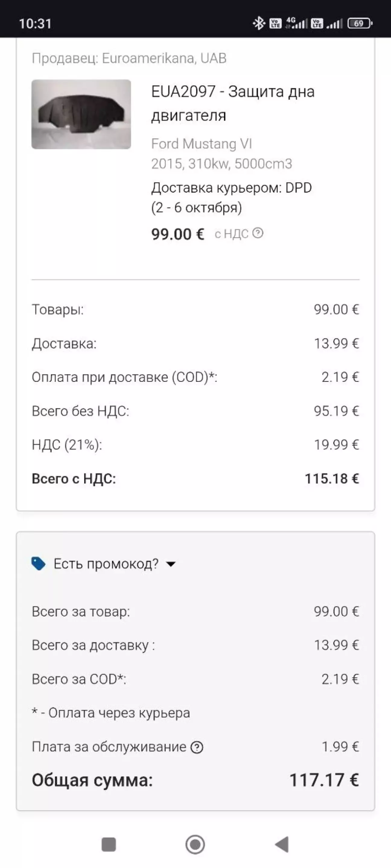
Task: Expand the promo code dropdown arrow
Action: point(171,564)
